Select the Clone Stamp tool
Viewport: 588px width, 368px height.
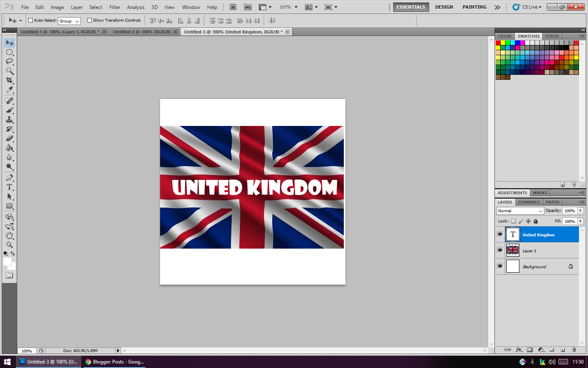click(x=9, y=119)
